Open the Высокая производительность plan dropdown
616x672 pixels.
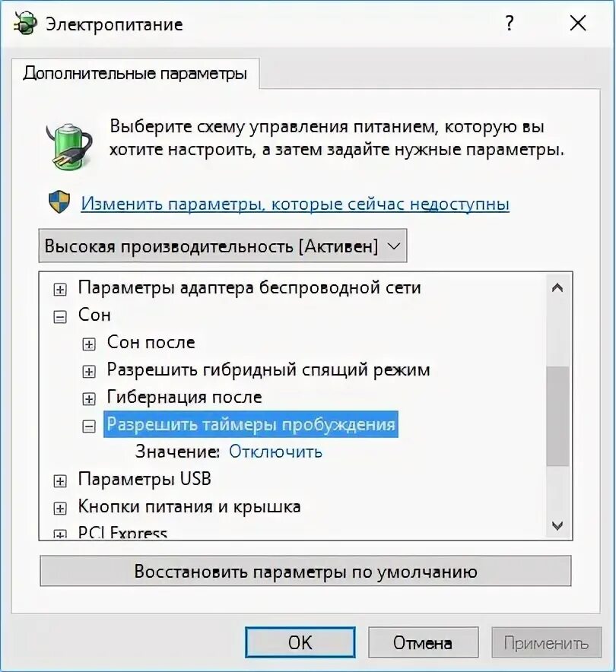tap(223, 246)
